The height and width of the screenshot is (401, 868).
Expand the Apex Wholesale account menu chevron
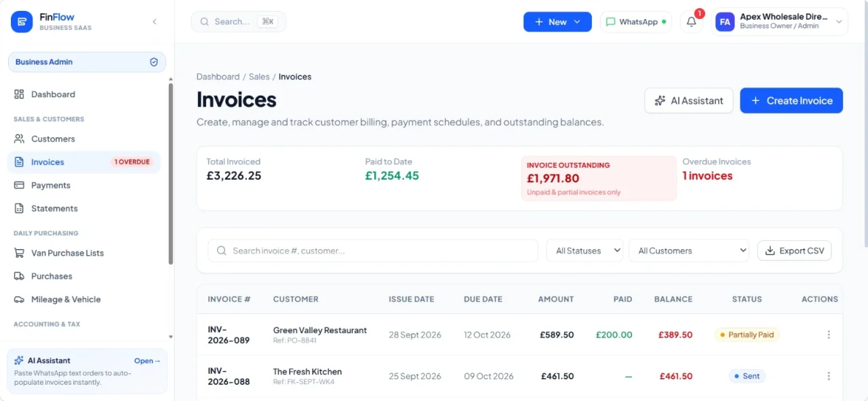click(x=839, y=22)
